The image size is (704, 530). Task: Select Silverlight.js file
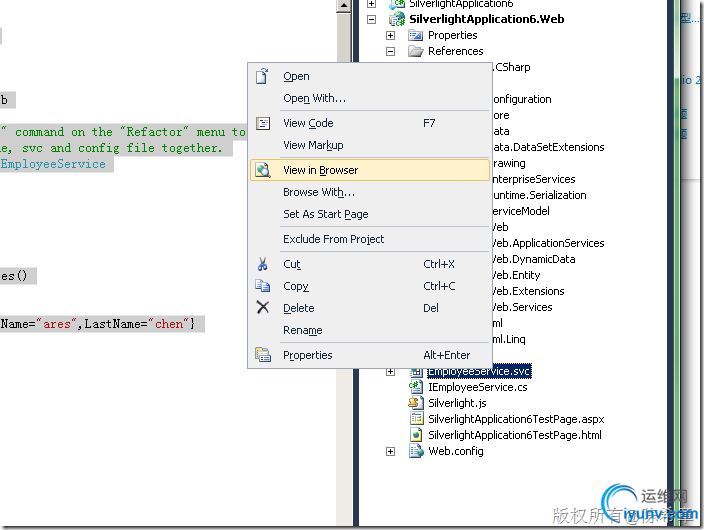457,403
